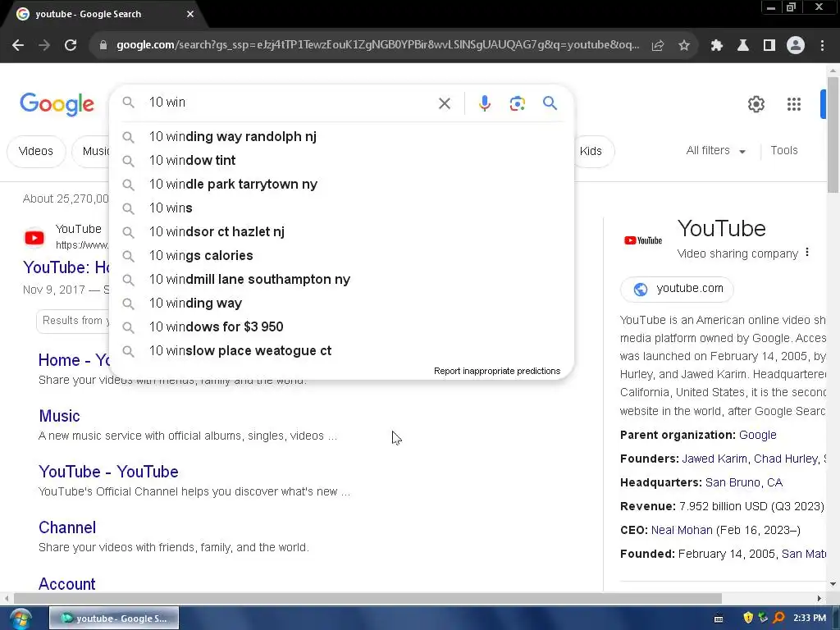Open the Channel sitelink
Image resolution: width=840 pixels, height=630 pixels.
point(67,527)
